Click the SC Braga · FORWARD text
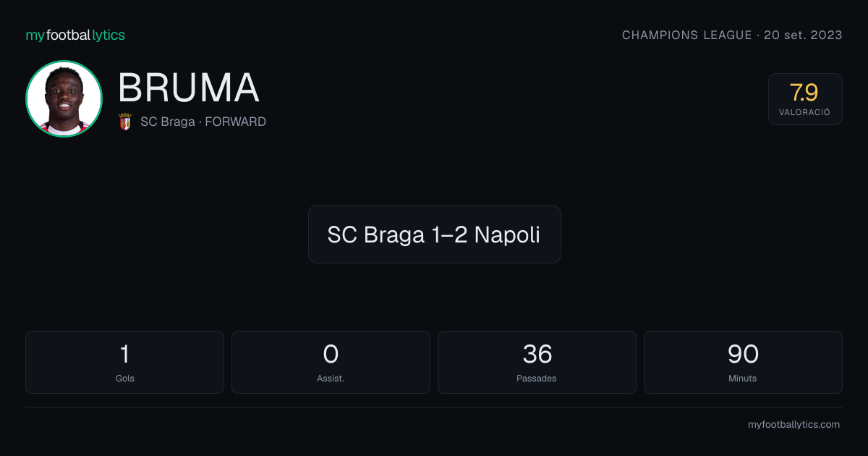Image resolution: width=868 pixels, height=456 pixels. pos(203,122)
